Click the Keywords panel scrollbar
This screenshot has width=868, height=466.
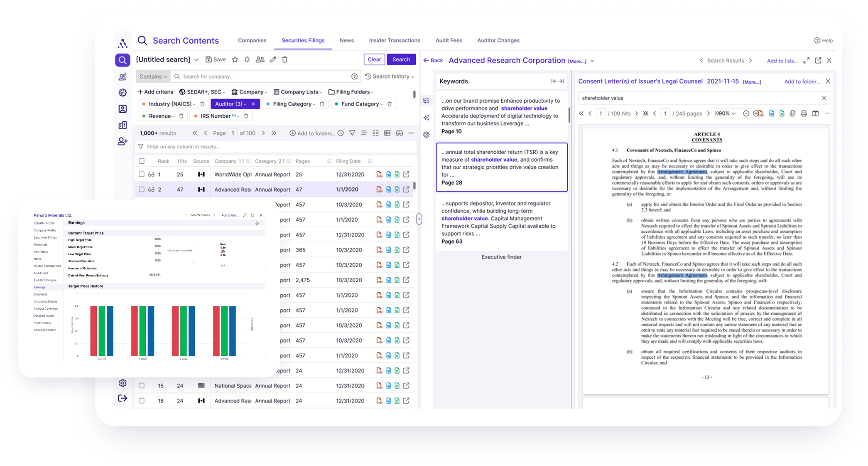point(569,114)
